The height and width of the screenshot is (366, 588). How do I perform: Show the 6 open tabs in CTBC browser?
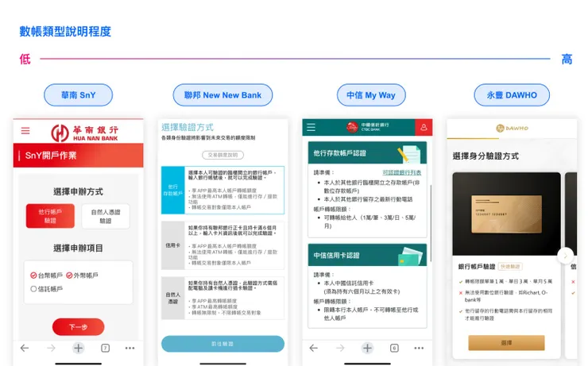point(394,348)
